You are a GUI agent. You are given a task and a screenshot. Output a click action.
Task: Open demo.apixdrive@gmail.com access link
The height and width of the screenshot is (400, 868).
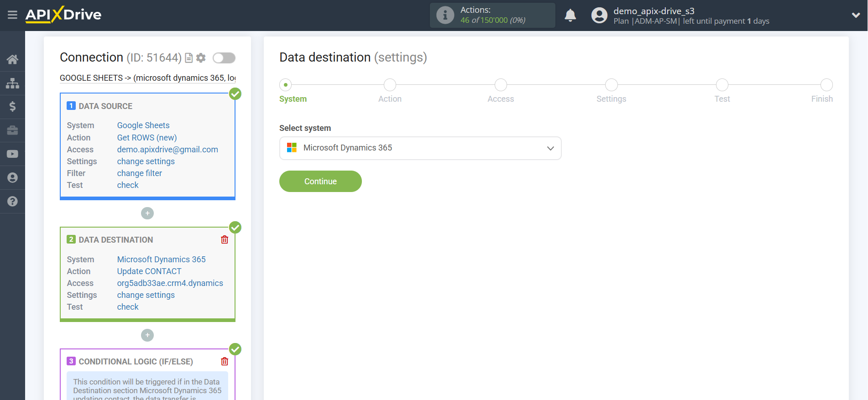[x=167, y=150]
